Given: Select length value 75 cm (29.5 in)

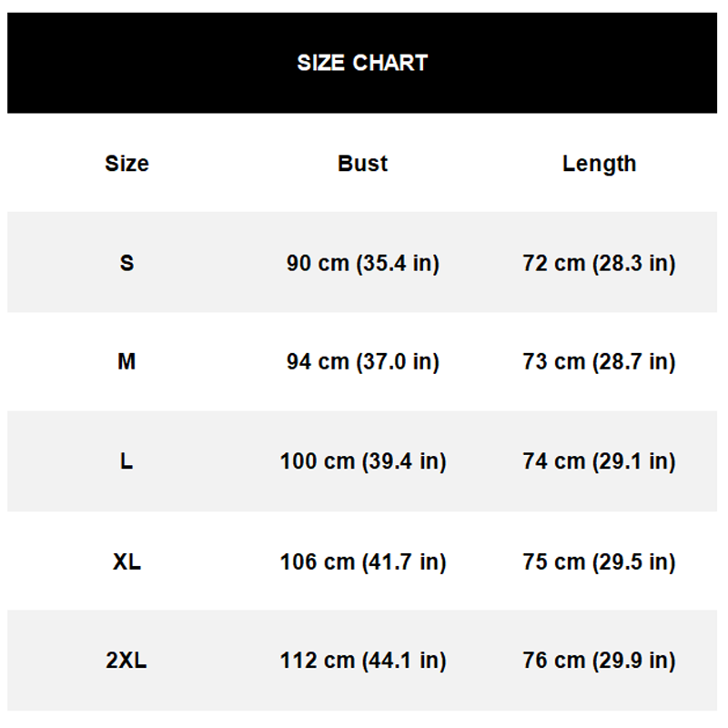Looking at the screenshot, I should (x=599, y=561).
